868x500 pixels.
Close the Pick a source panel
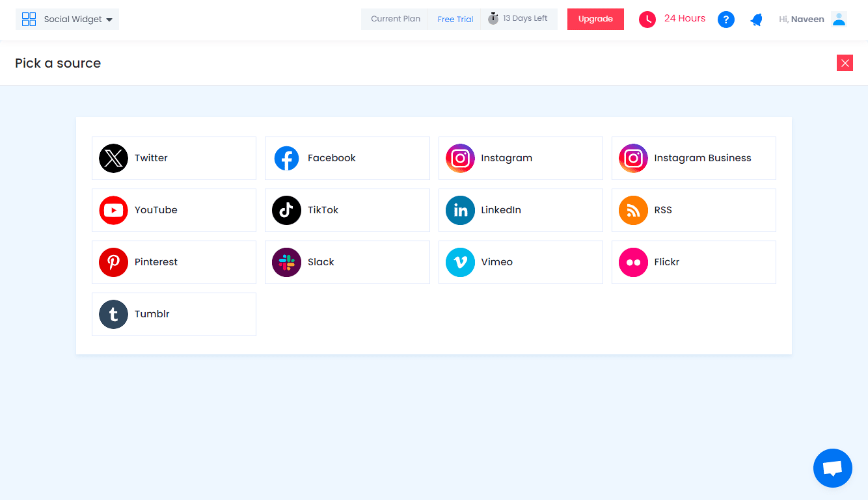pyautogui.click(x=845, y=63)
